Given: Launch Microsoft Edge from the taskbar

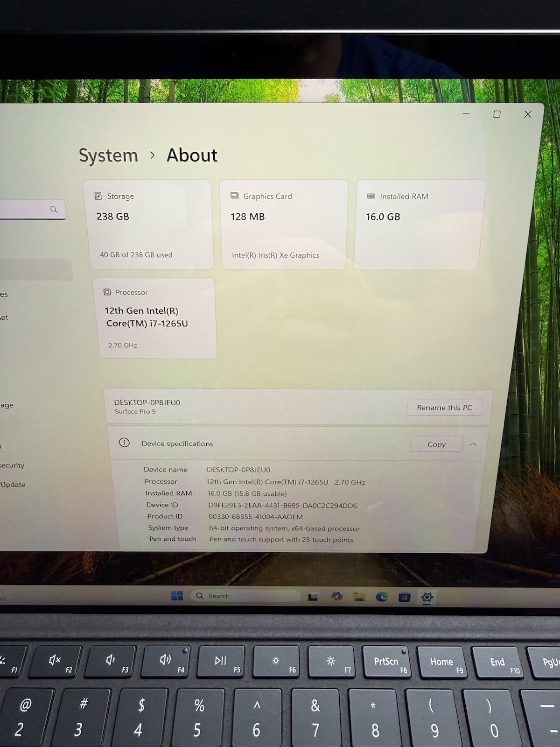Looking at the screenshot, I should pyautogui.click(x=382, y=596).
